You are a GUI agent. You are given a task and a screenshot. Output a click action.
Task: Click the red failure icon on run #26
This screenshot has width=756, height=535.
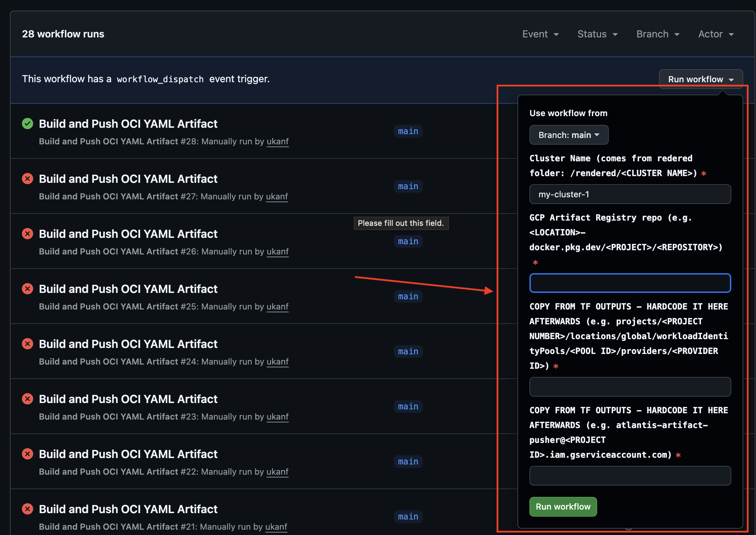click(28, 234)
